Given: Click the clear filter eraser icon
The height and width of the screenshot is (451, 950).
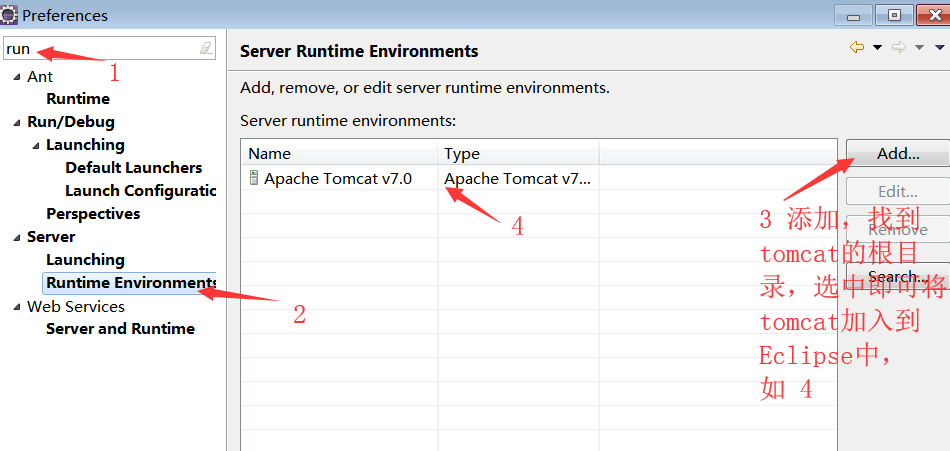Looking at the screenshot, I should [206, 48].
